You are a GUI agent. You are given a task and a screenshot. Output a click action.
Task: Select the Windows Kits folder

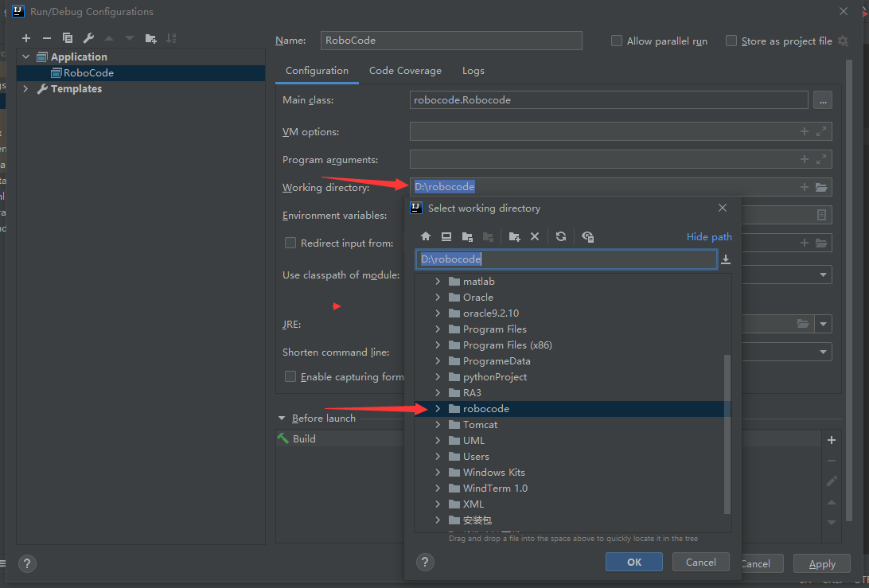494,472
